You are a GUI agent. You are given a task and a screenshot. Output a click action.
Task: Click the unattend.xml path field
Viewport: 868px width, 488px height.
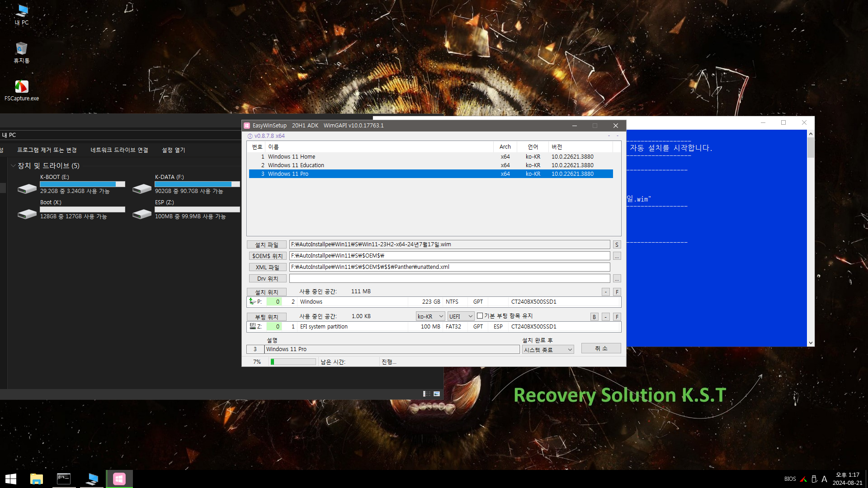click(450, 267)
